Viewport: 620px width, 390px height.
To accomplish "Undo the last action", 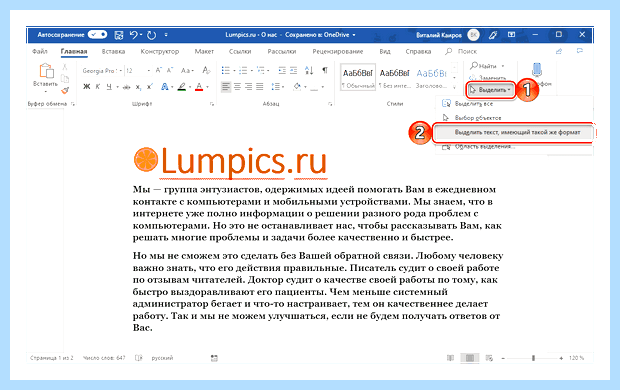I will point(134,35).
